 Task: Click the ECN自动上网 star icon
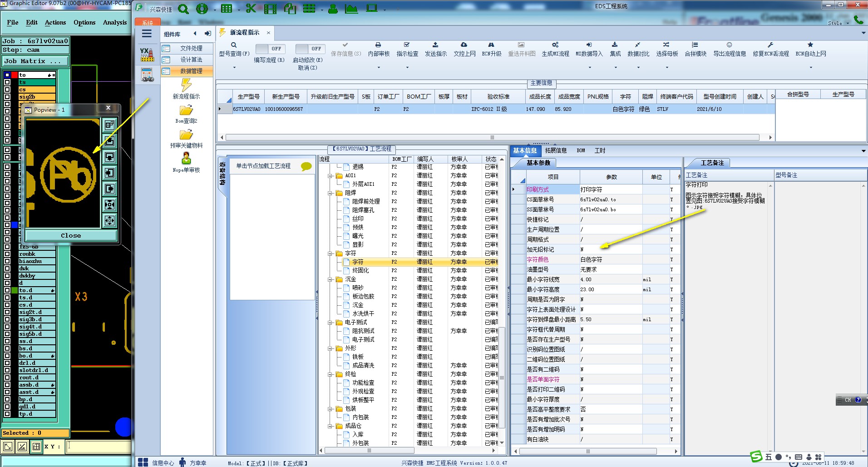click(810, 45)
